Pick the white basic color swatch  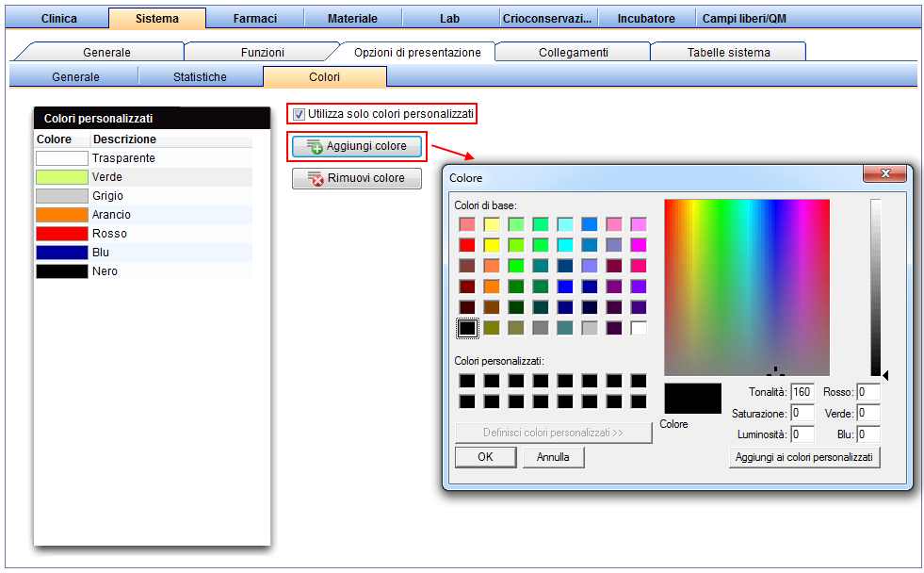(639, 328)
